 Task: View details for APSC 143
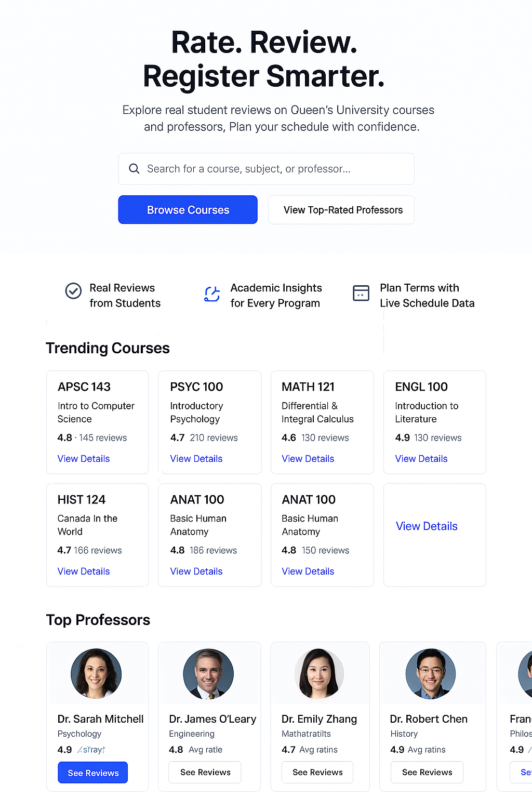(x=84, y=459)
